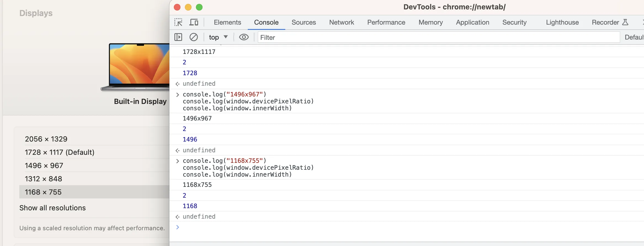
Task: Switch to the Elements tab
Action: coord(227,22)
